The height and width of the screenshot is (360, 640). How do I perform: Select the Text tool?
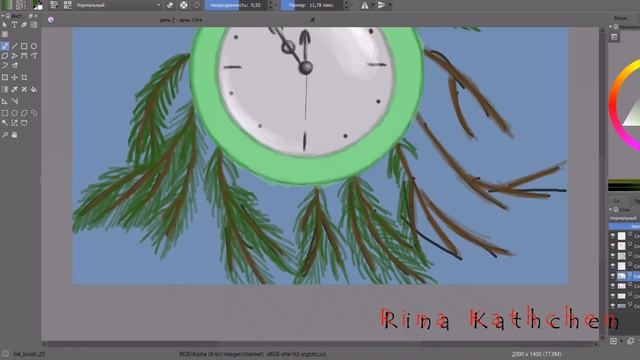(14, 25)
